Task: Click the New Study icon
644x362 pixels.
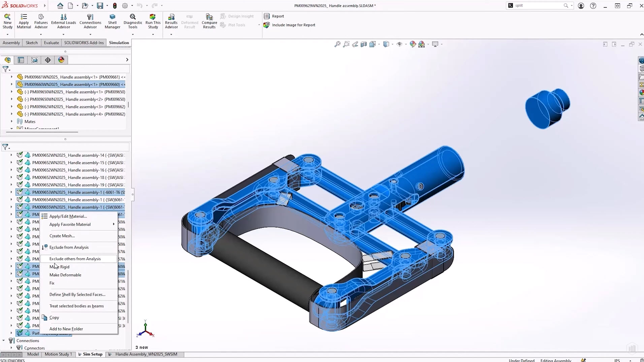Action: 7,21
